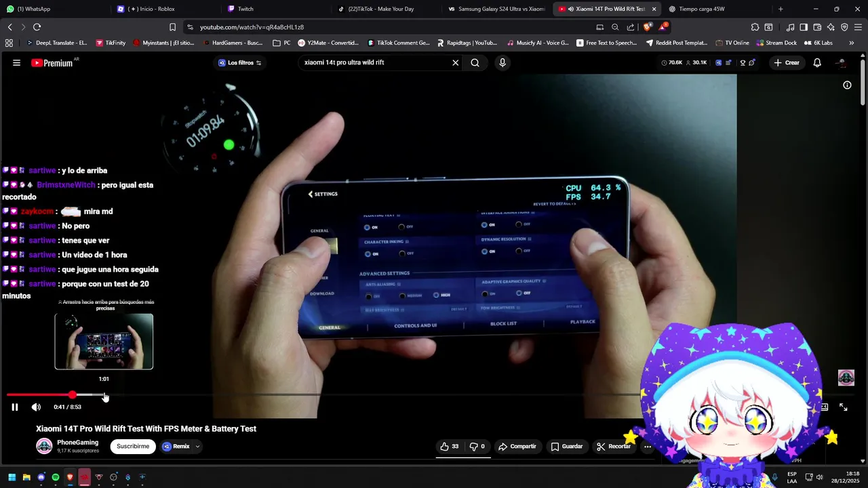Start voice search with the microphone
The width and height of the screenshot is (868, 488).
click(x=502, y=63)
